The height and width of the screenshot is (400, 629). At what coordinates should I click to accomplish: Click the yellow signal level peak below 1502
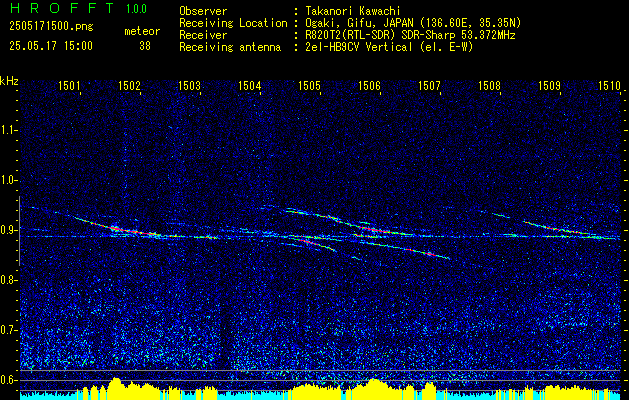116,386
